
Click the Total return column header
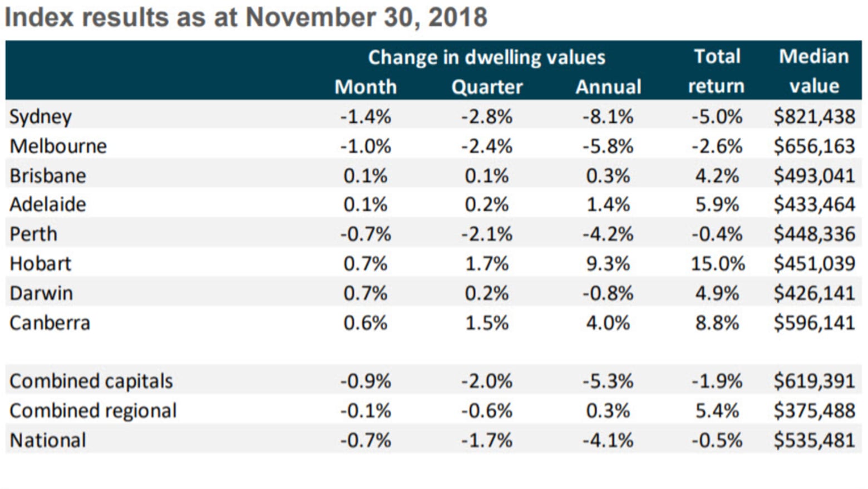[x=717, y=71]
